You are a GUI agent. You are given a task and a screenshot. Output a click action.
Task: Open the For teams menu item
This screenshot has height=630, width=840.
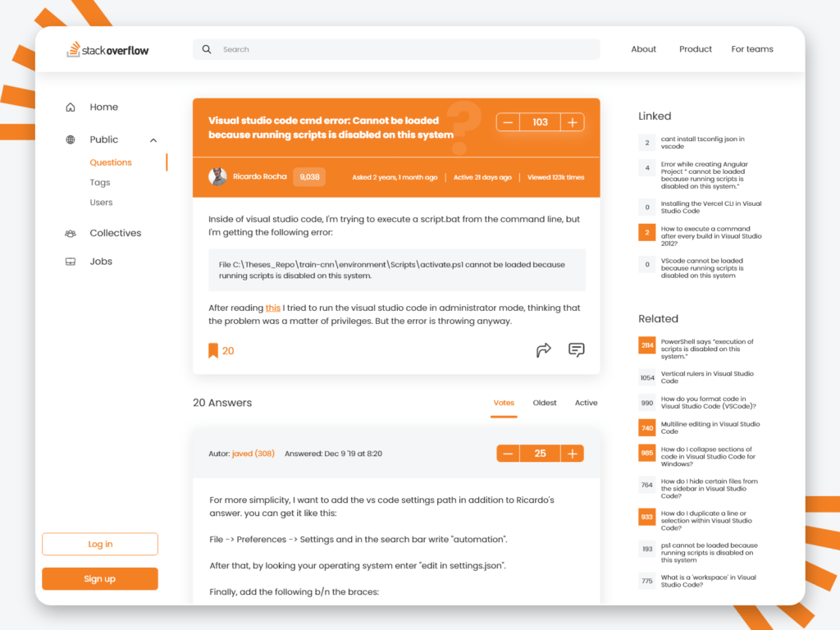pyautogui.click(x=752, y=49)
